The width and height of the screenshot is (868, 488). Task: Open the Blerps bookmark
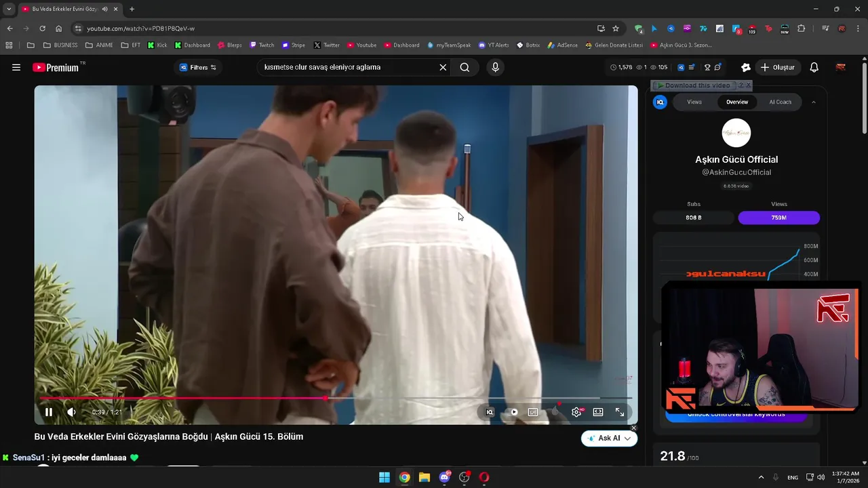tap(230, 45)
